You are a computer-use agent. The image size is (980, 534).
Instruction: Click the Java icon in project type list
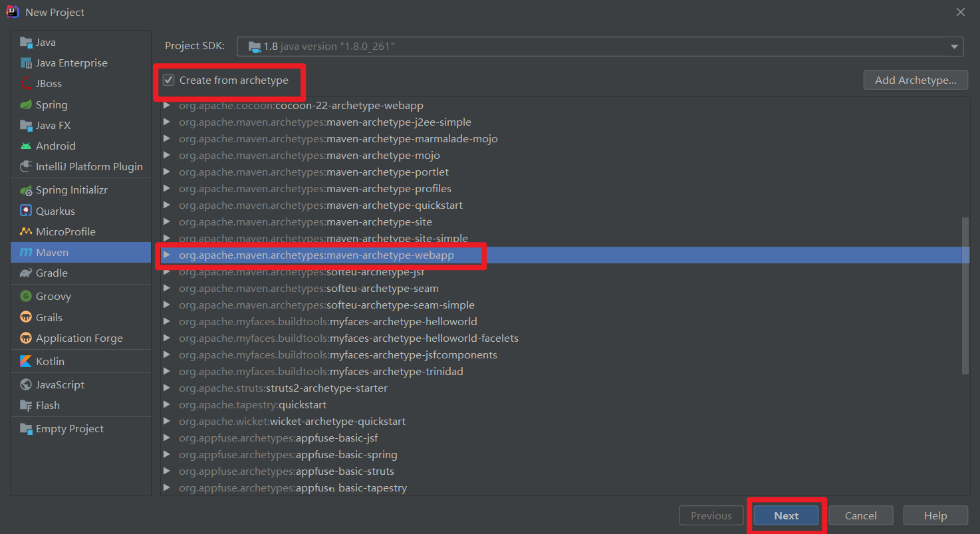tap(26, 43)
